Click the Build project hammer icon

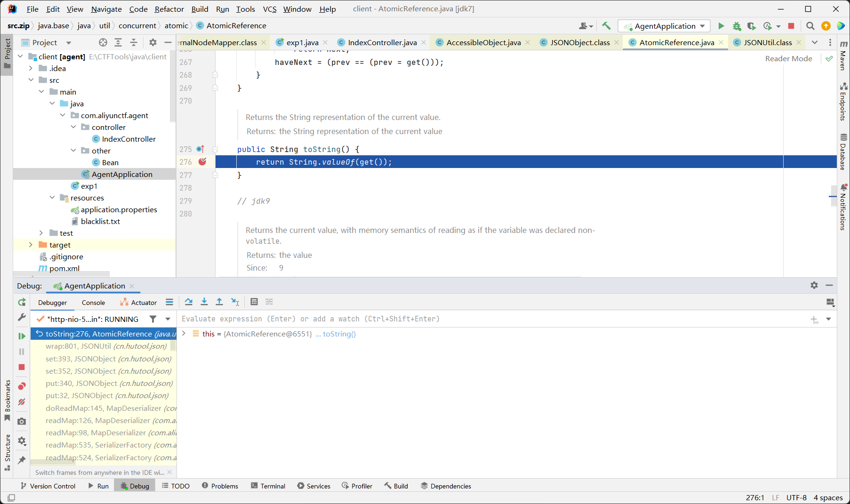click(x=606, y=26)
